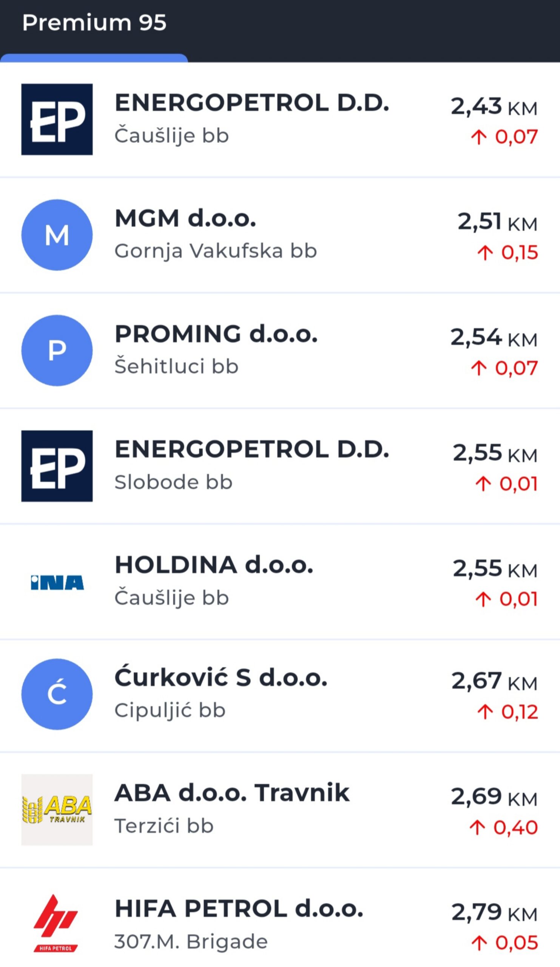Screen dimensions: 560x967
Task: Tap the EP logo at Slobode bb
Action: 57,466
